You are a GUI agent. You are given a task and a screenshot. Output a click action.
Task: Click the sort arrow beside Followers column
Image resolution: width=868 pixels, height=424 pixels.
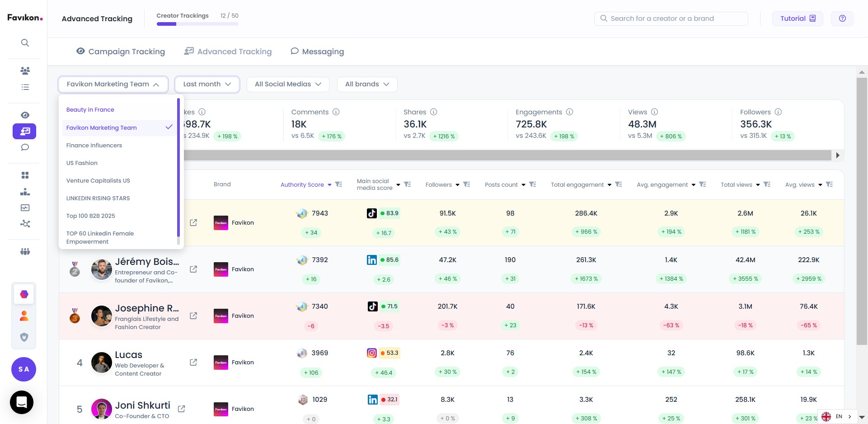coord(457,185)
